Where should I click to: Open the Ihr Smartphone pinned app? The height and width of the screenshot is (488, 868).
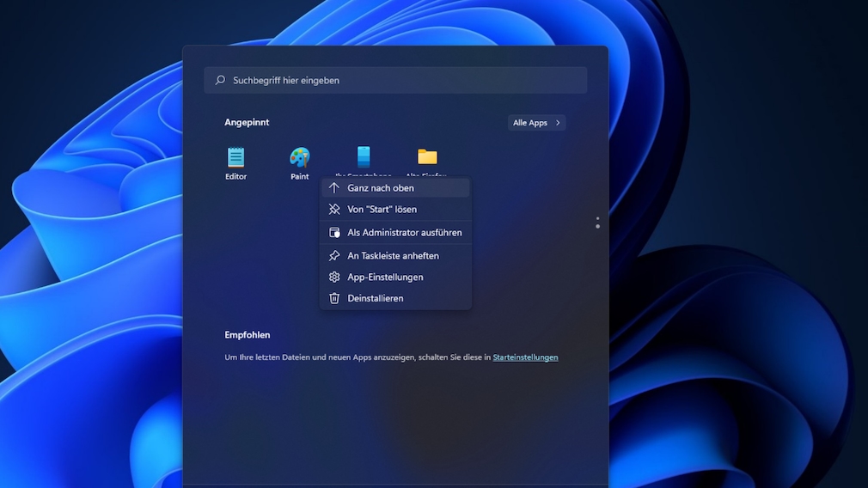pyautogui.click(x=364, y=157)
